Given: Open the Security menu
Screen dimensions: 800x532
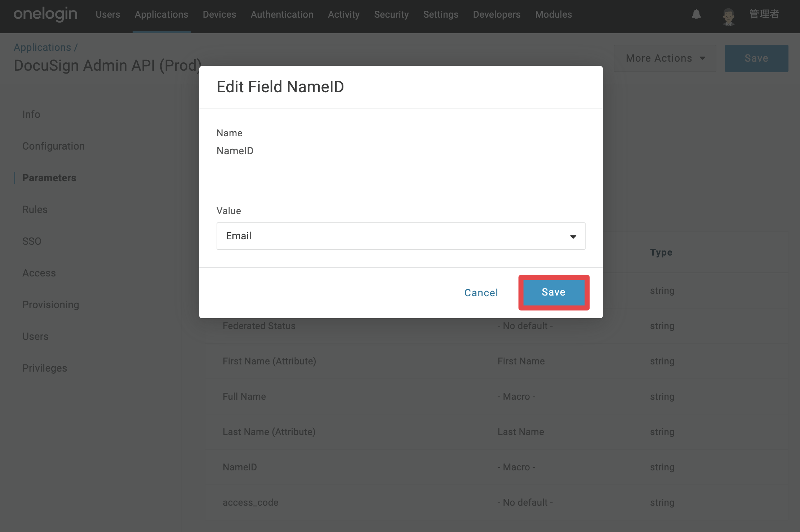Looking at the screenshot, I should pos(391,14).
